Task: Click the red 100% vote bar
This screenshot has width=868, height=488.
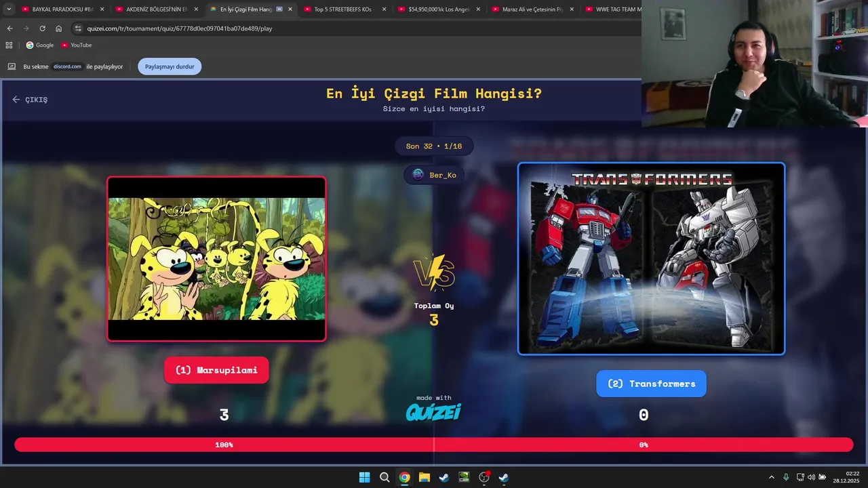Action: [x=224, y=445]
